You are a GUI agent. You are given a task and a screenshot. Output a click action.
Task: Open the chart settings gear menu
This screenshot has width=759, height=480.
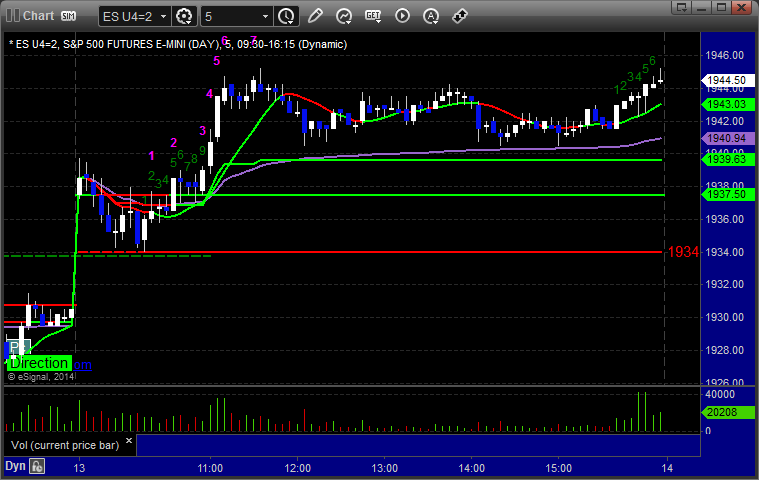pyautogui.click(x=184, y=16)
